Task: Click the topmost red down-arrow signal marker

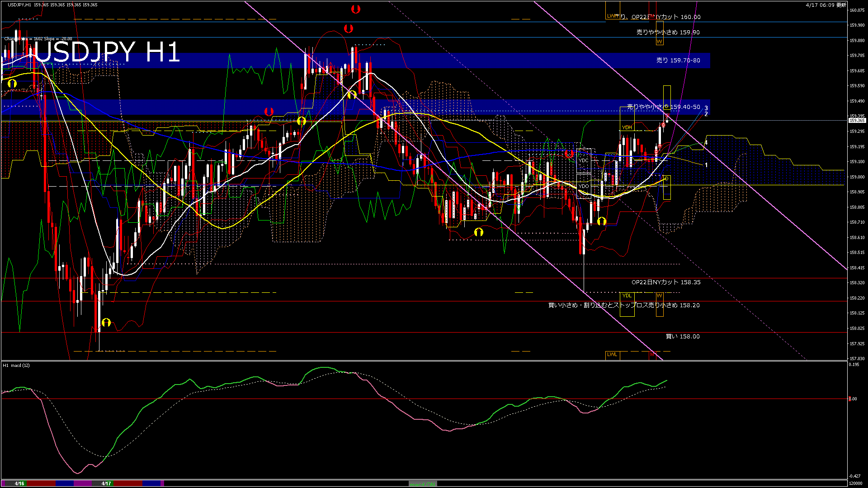Action: click(356, 9)
